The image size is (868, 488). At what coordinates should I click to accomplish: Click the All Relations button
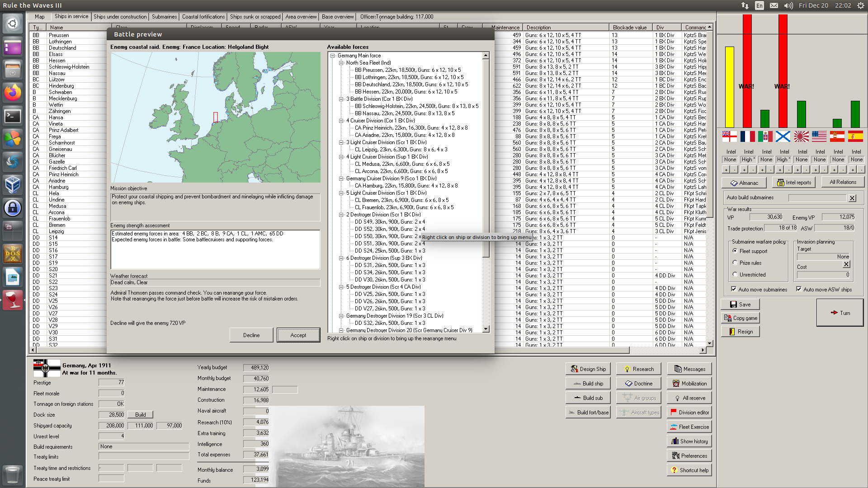pos(843,182)
